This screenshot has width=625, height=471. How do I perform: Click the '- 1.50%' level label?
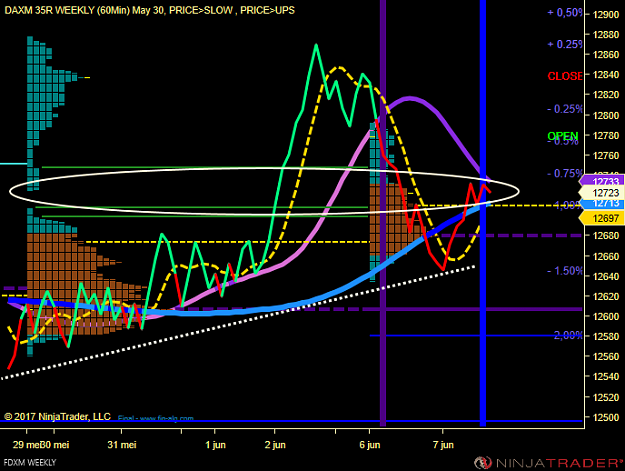(565, 271)
